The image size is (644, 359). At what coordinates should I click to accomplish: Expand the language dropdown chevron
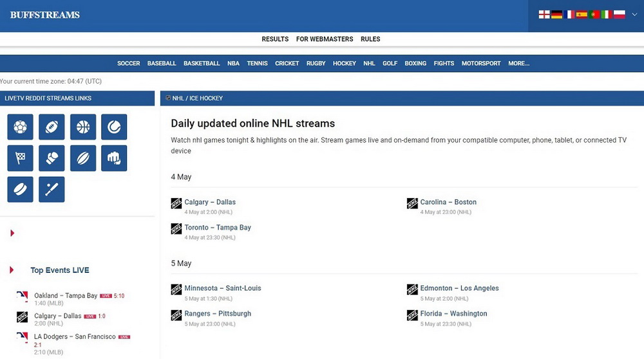[634, 14]
